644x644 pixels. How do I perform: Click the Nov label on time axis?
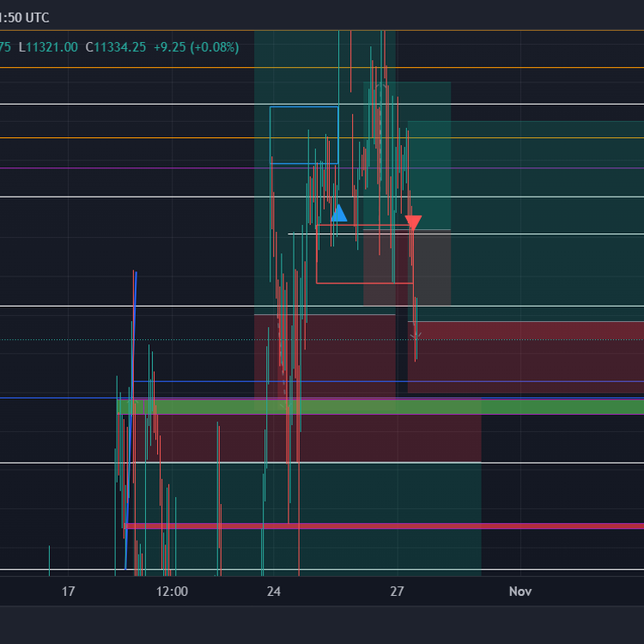520,592
